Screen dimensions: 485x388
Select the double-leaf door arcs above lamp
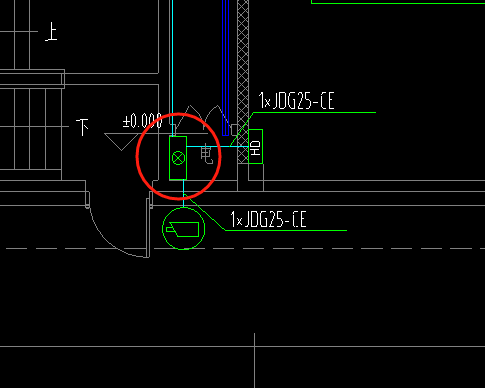203,119
